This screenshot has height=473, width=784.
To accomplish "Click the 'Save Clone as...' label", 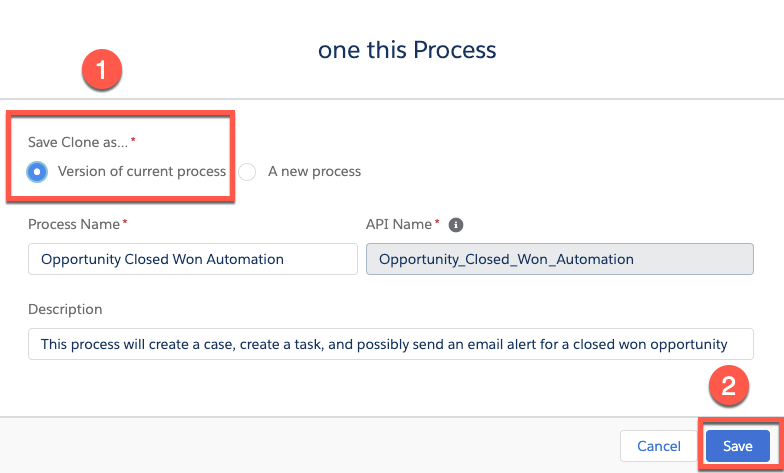I will (x=78, y=142).
